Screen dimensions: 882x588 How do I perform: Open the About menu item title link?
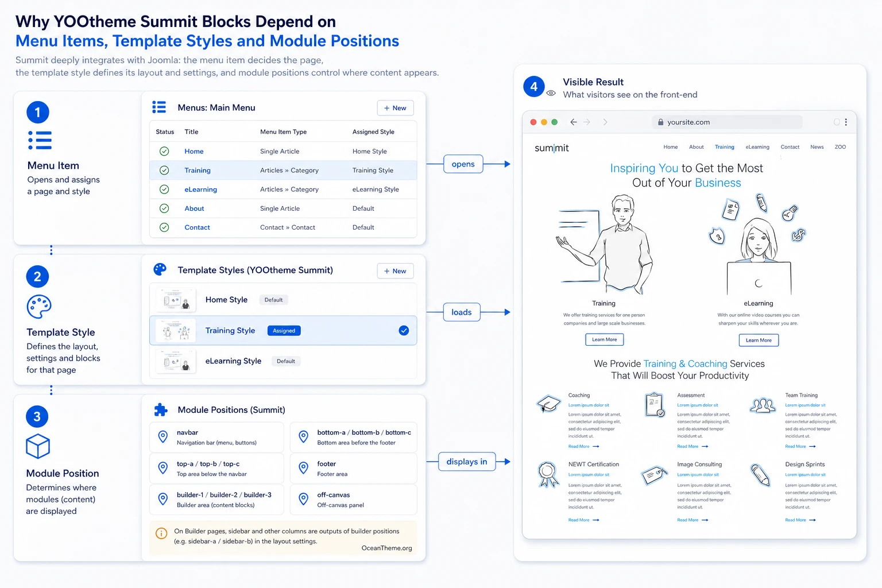tap(194, 208)
